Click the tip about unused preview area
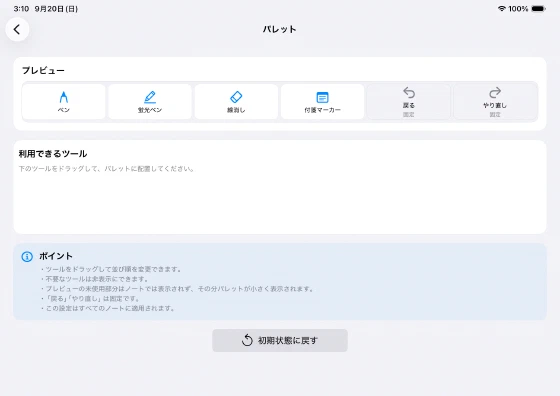 coord(177,289)
